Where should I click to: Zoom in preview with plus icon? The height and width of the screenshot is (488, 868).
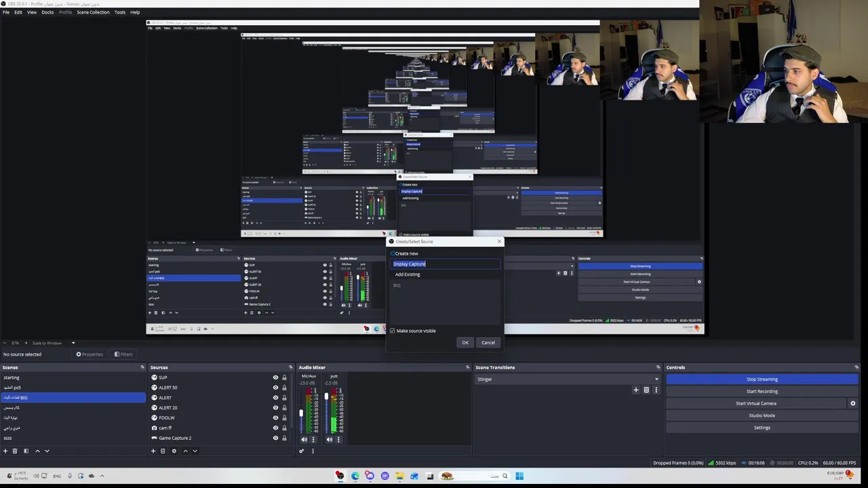pos(25,343)
